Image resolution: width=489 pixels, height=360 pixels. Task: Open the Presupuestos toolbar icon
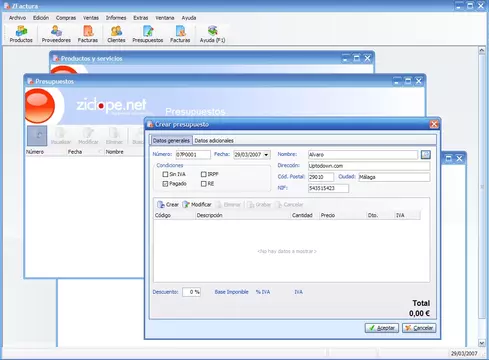(x=148, y=34)
